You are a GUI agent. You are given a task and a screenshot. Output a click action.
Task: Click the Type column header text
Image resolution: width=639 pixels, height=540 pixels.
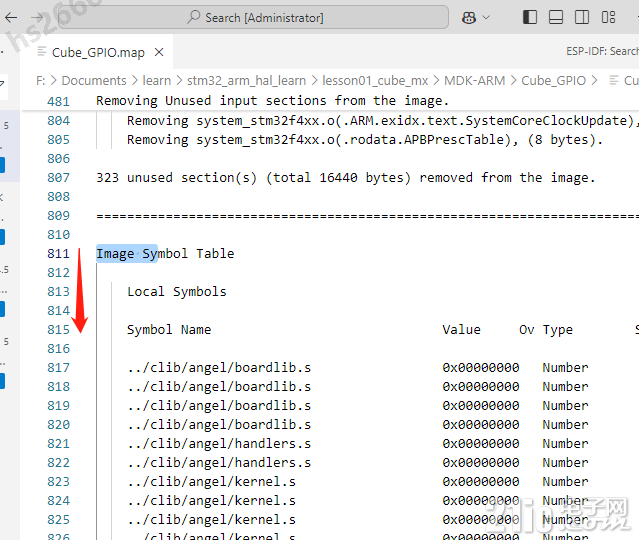point(557,329)
